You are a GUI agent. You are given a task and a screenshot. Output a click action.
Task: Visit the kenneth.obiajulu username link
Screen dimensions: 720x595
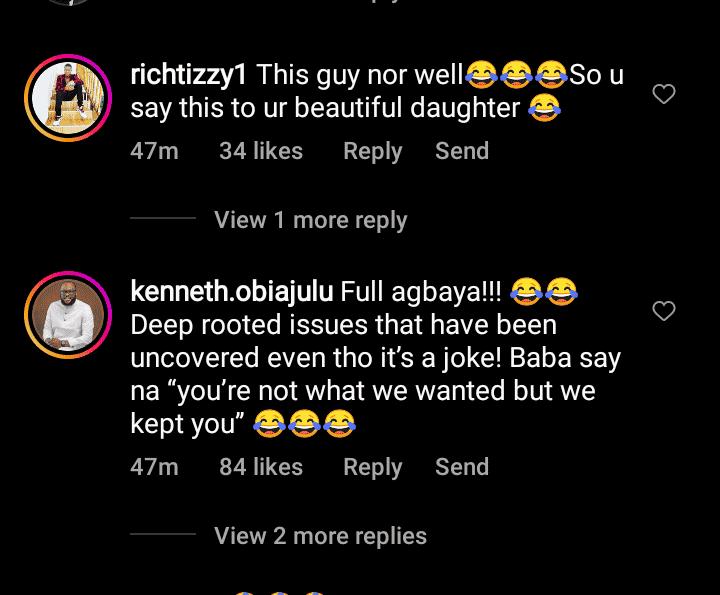[x=233, y=291]
